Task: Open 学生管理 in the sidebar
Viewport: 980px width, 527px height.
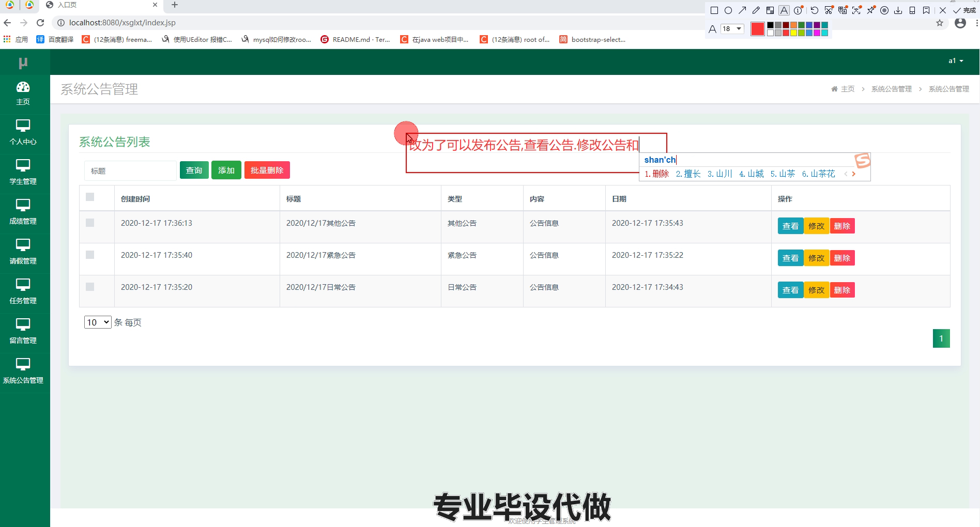Action: click(x=23, y=173)
